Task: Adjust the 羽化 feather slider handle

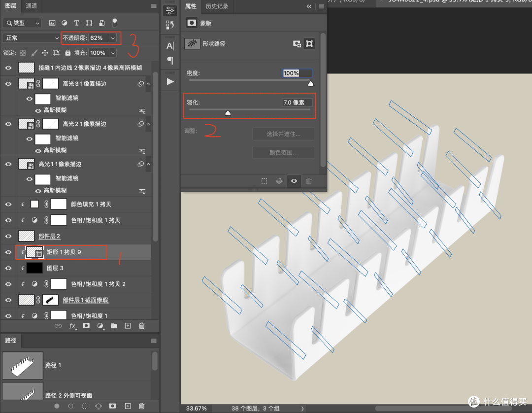Action: point(228,113)
